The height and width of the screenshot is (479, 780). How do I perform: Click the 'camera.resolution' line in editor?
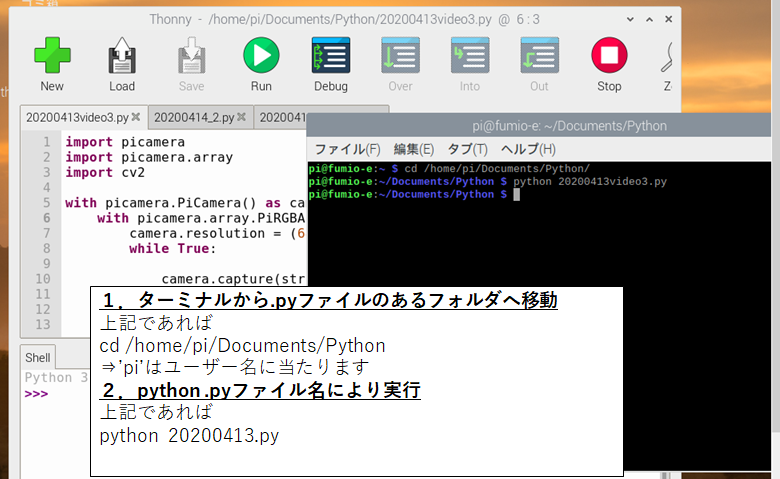pos(217,233)
